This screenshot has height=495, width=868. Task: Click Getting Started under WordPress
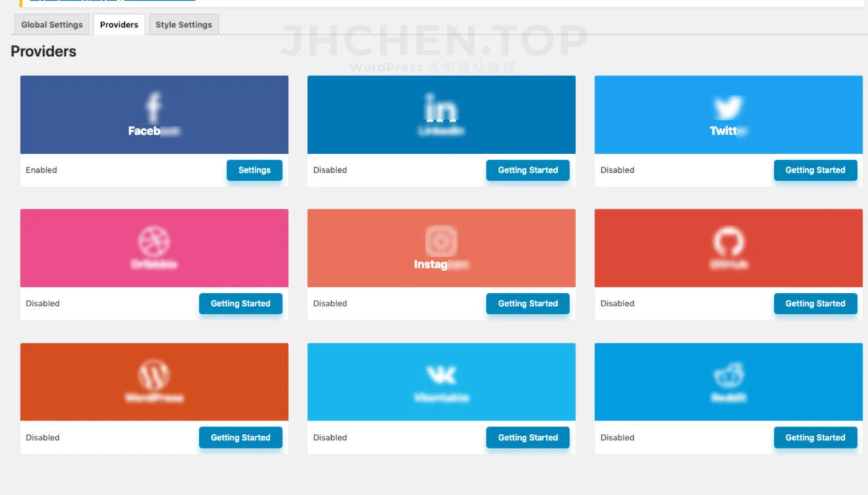point(240,438)
